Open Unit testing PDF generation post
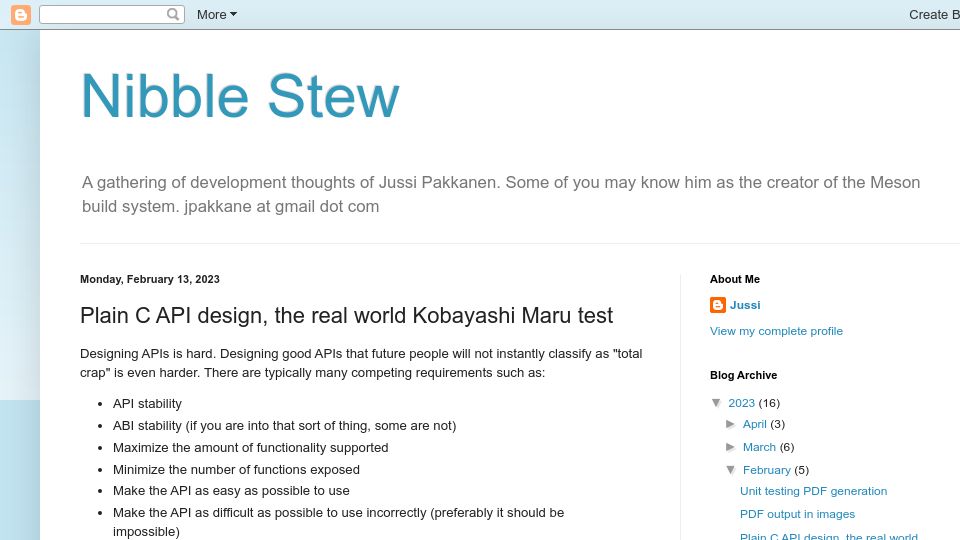 click(814, 491)
